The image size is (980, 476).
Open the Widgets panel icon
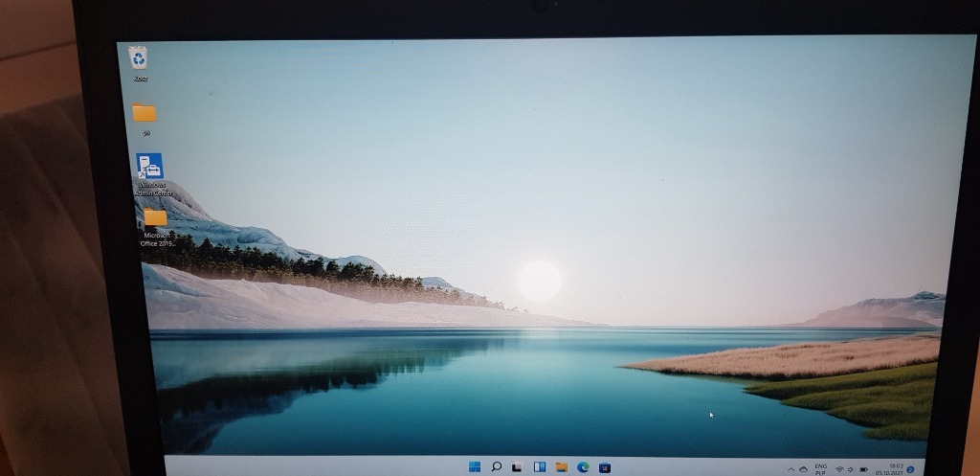[540, 467]
